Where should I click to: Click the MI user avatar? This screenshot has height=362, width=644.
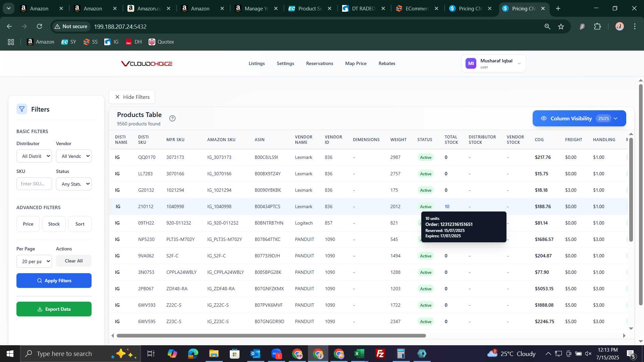[x=471, y=63]
